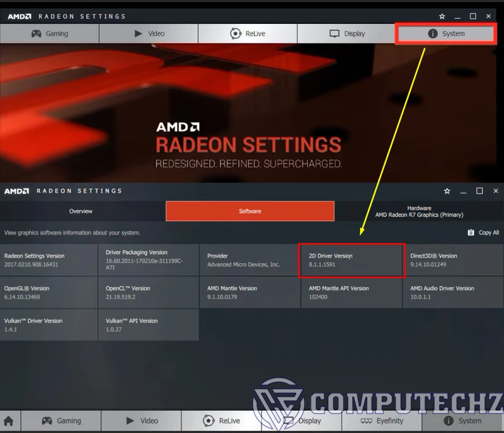Select the Direct3D Version tile
Image resolution: width=504 pixels, height=433 pixels.
point(453,260)
